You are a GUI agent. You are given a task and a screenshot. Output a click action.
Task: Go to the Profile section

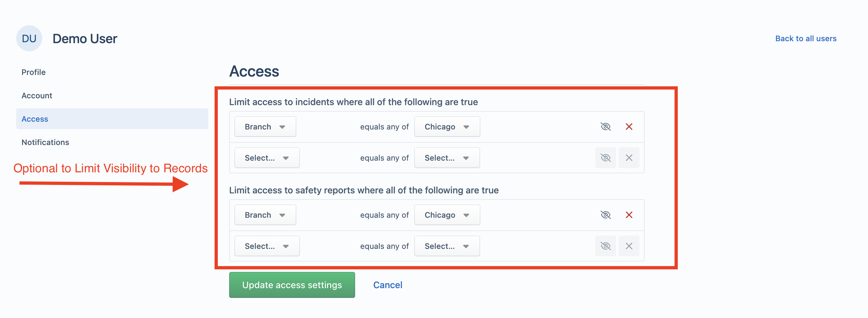(33, 72)
